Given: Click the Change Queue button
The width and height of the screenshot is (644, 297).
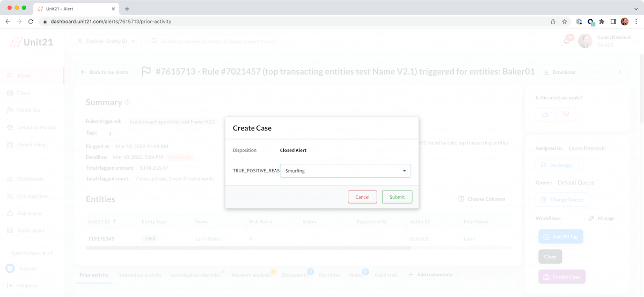Looking at the screenshot, I should 562,200.
